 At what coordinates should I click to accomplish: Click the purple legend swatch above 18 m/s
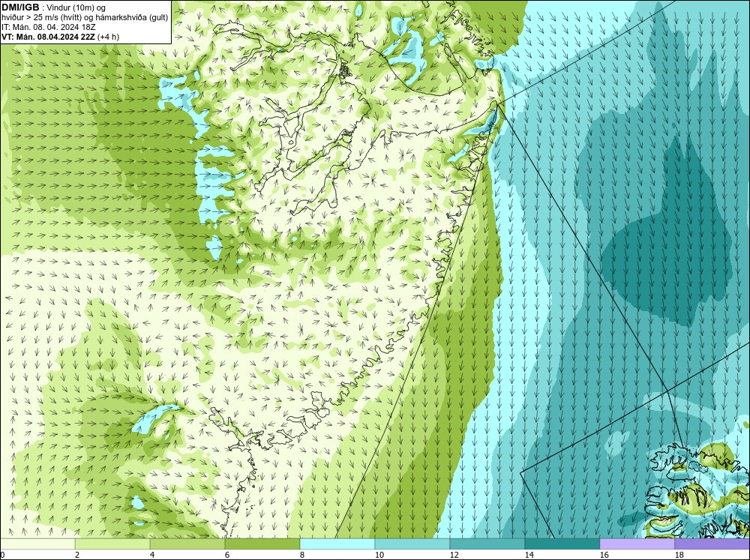point(712,544)
